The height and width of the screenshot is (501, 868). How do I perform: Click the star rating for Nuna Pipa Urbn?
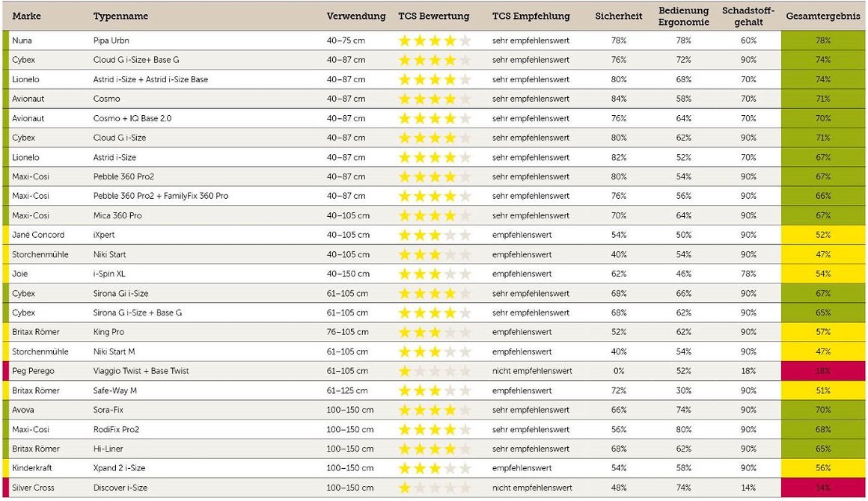(435, 40)
